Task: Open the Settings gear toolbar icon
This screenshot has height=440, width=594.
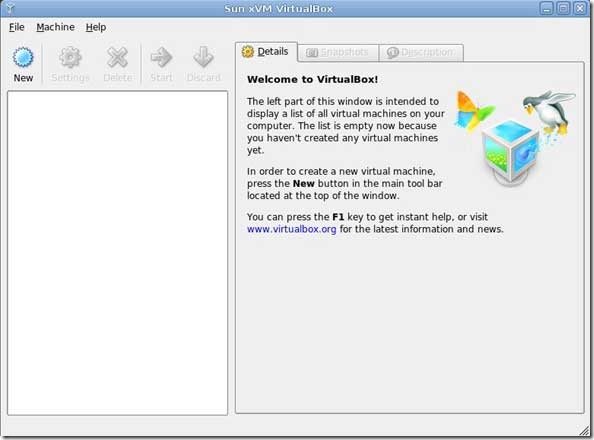Action: point(70,58)
